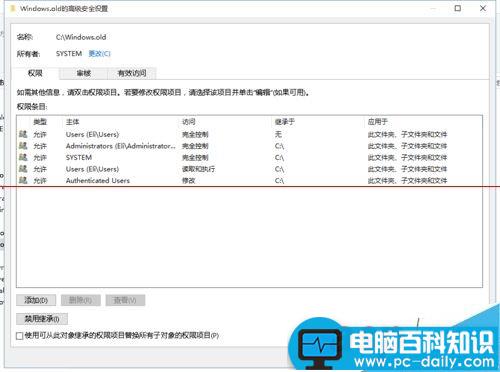Close the Windows.old advanced security dialog
This screenshot has height=372, width=500.
tap(483, 8)
